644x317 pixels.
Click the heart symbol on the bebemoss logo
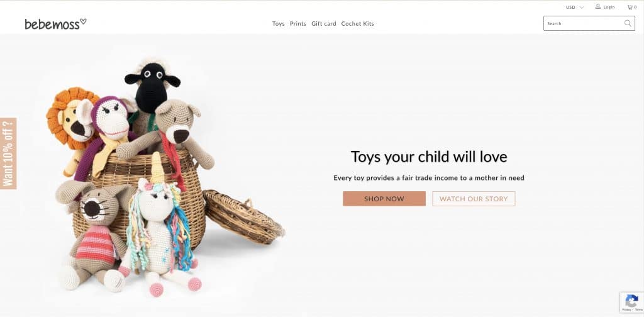[x=83, y=21]
